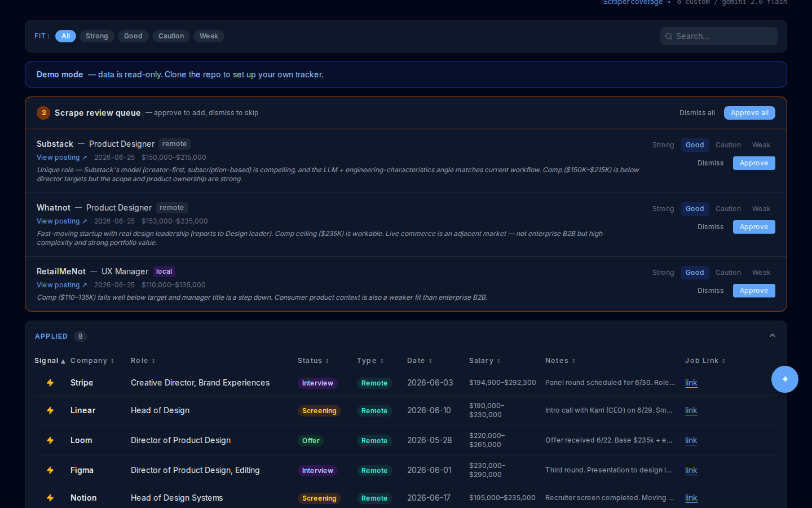Set Whatnot posting rating to Strong
This screenshot has height=508, width=812.
[x=663, y=209]
